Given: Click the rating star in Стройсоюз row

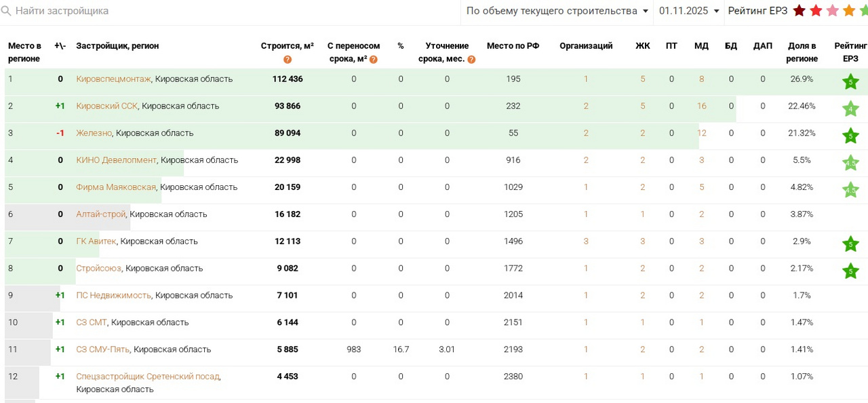Looking at the screenshot, I should pyautogui.click(x=850, y=271).
